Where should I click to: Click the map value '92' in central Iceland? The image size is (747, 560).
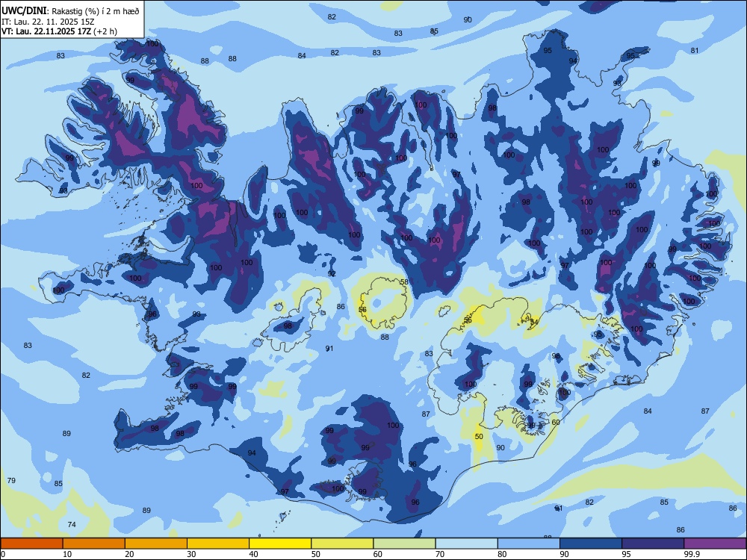[332, 274]
